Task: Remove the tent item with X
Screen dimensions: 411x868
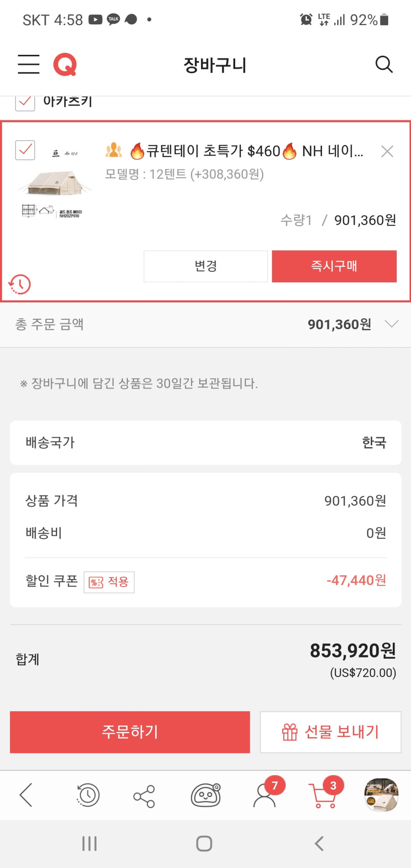Action: coord(387,151)
